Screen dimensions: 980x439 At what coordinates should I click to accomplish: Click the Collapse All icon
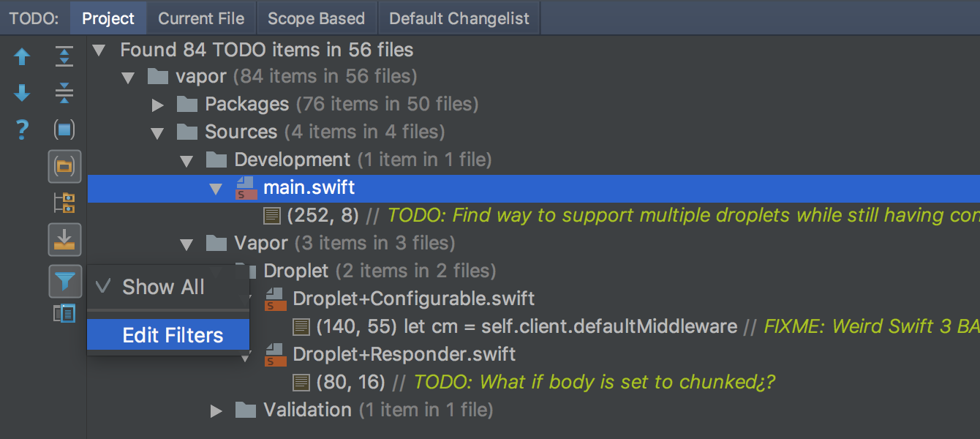(64, 93)
